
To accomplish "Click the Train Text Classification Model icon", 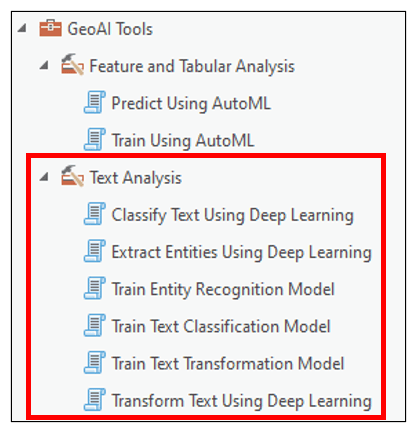I will coord(95,325).
